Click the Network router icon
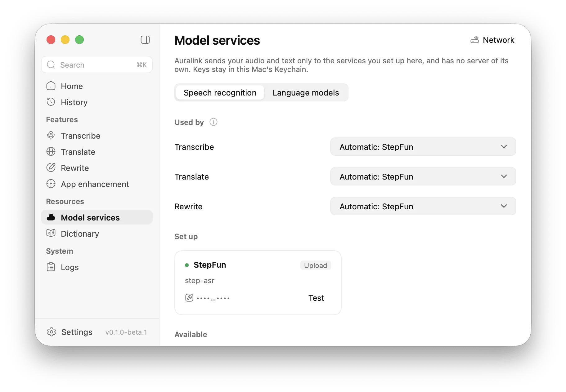 [475, 40]
